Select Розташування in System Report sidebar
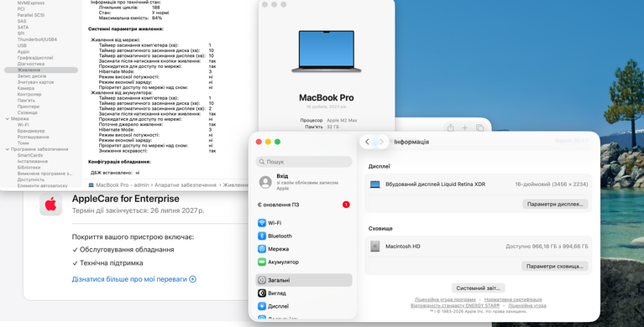The height and width of the screenshot is (327, 644). 34,137
